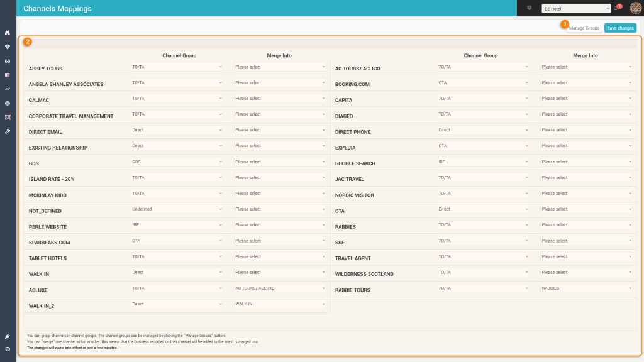This screenshot has width=644, height=362.
Task: Open the wrench tools icon in the sidebar
Action: pyautogui.click(x=8, y=131)
